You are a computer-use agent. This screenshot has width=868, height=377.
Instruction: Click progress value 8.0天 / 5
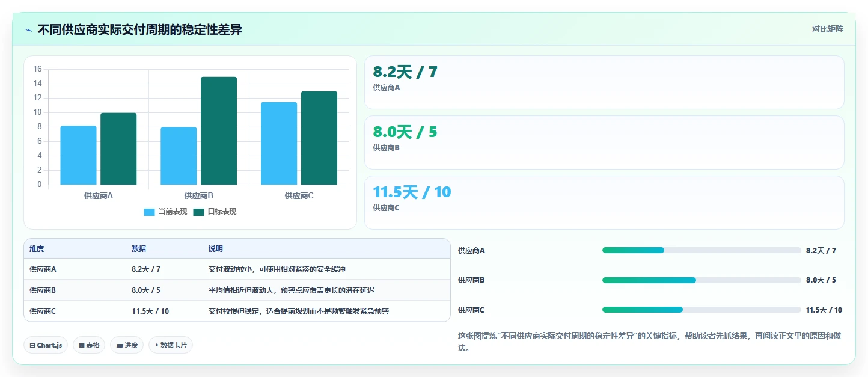(821, 280)
